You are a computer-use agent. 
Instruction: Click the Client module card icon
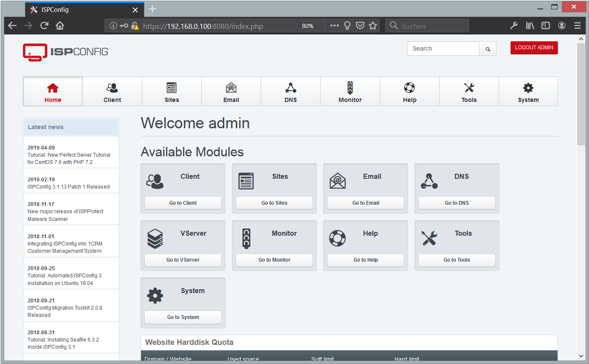click(x=155, y=181)
